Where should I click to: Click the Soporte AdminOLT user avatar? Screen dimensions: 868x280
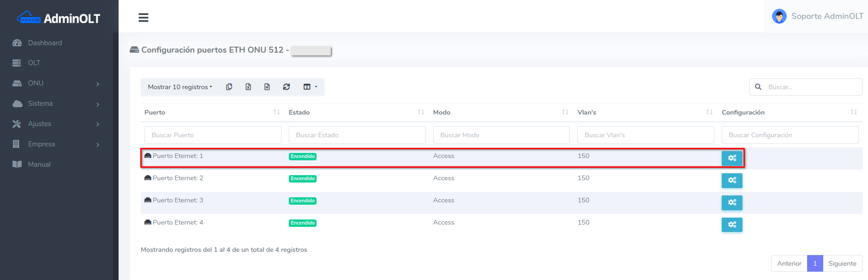(779, 17)
